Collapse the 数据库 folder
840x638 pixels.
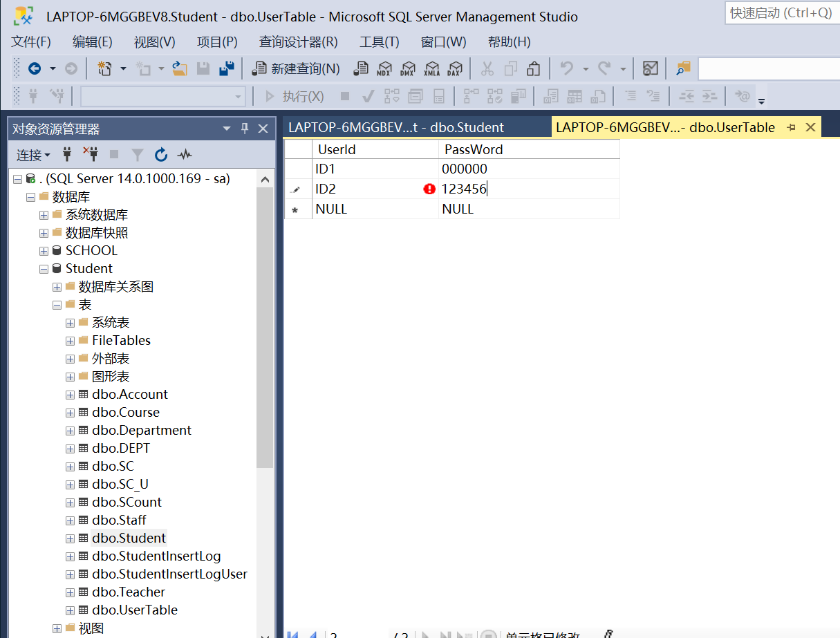30,197
